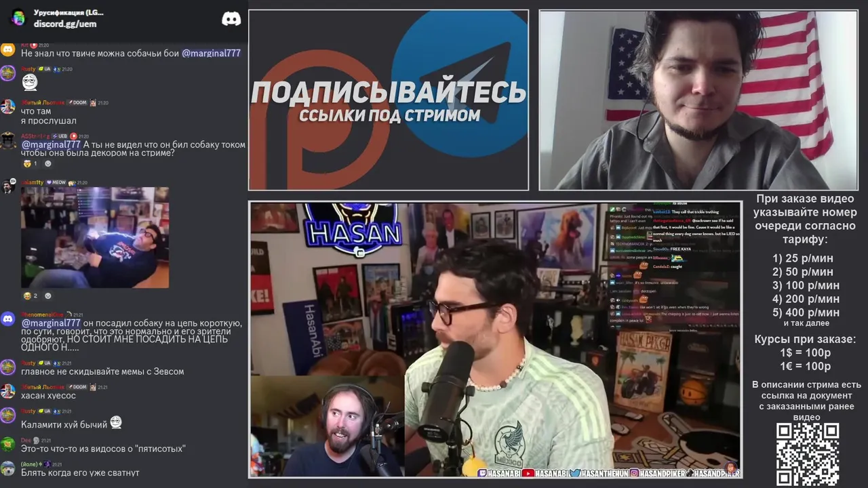
Task: Click the QR code under the pricing text
Action: pyautogui.click(x=807, y=454)
